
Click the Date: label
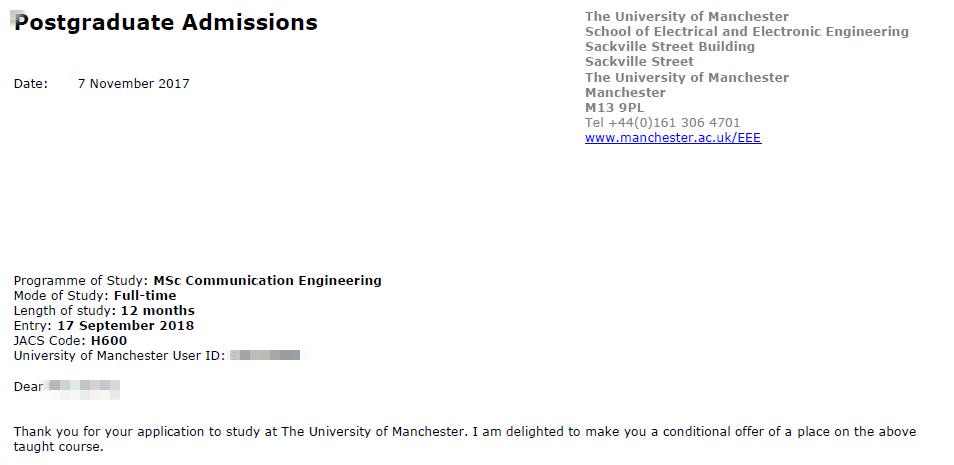click(x=31, y=84)
